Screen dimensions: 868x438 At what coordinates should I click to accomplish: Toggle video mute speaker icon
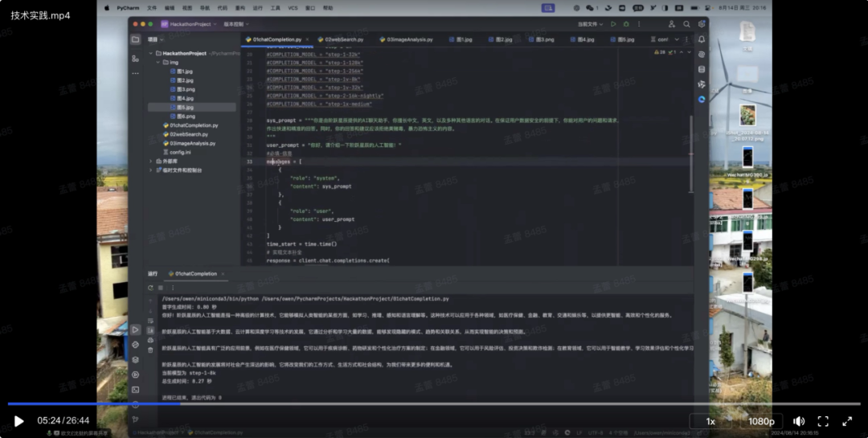pos(799,421)
